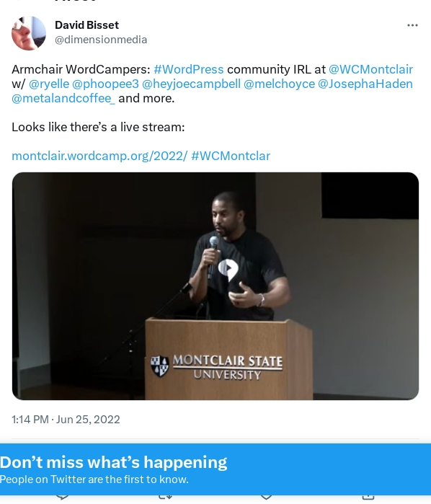Visit @ryelle's profile mention

49,84
